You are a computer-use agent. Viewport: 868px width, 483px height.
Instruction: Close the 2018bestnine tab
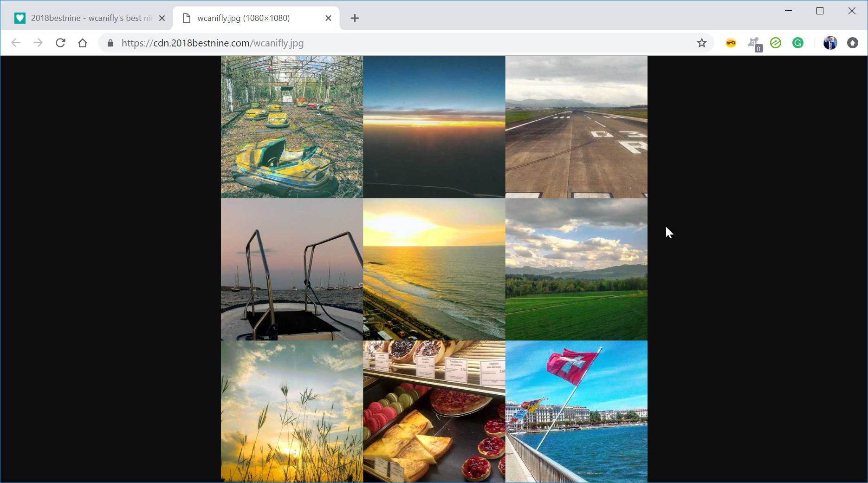point(162,18)
